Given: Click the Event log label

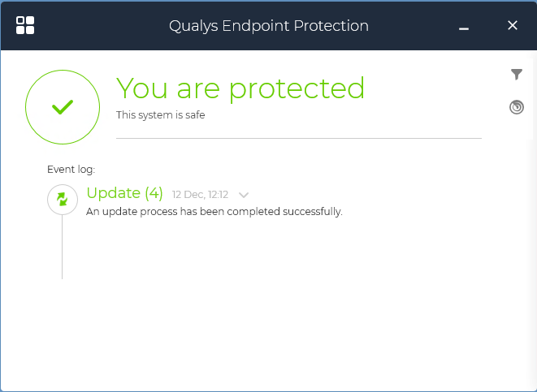Looking at the screenshot, I should 71,170.
